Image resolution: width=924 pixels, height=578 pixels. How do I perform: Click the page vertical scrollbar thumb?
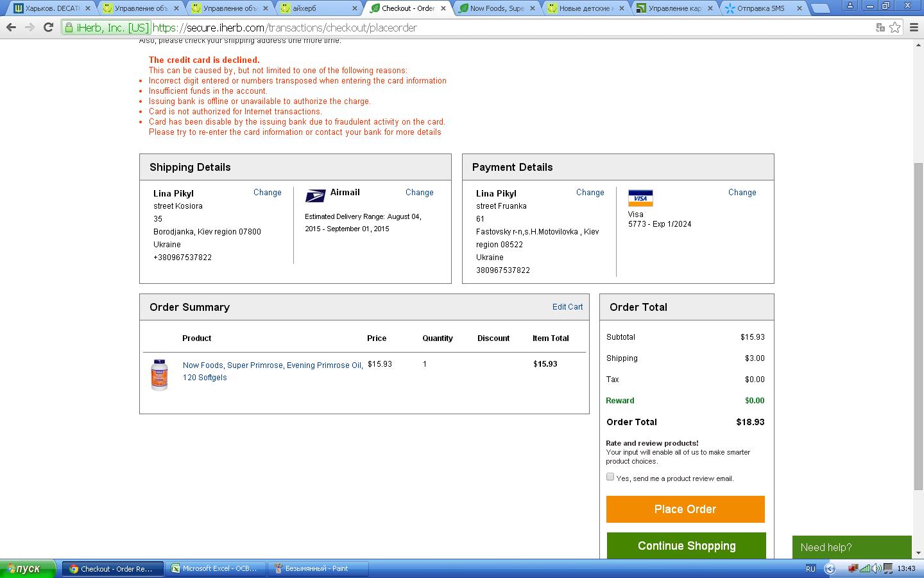tap(918, 326)
